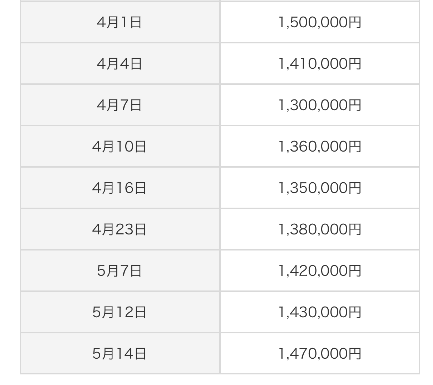This screenshot has width=433, height=385.
Task: Select the 4月16日 date cell
Action: point(120,188)
